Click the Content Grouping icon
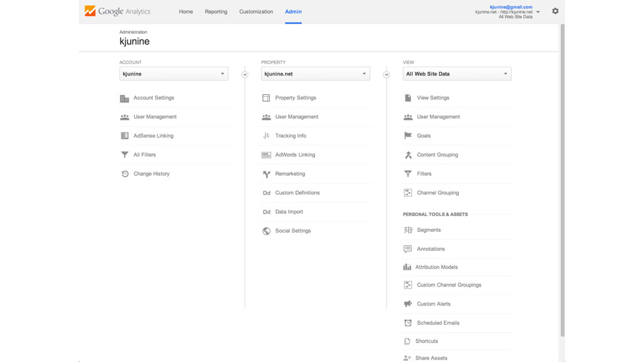The width and height of the screenshot is (644, 362). tap(408, 155)
